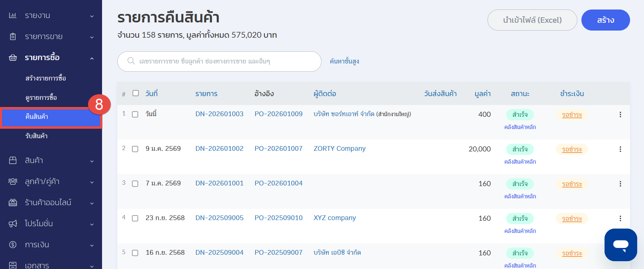
Task: Click the purchase basket icon
Action: click(x=13, y=58)
